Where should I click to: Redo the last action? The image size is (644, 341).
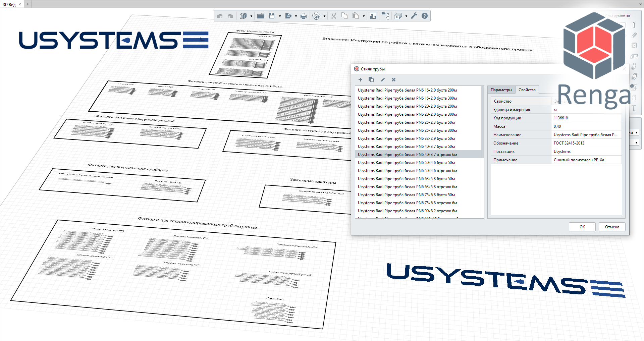230,16
